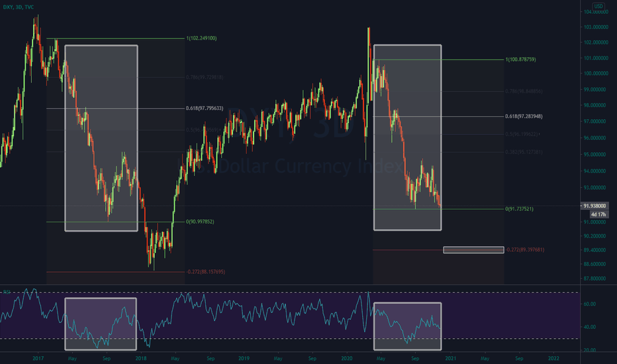Screen dimensions: 617x364
Task: Click 89.400000 on the price axis
Action: (x=594, y=250)
